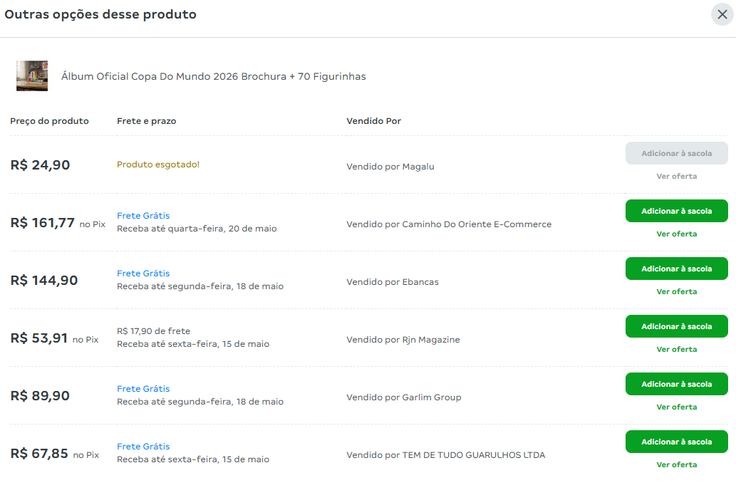
Task: Click 'no Pix' next to R$ 53,91
Action: 85,340
